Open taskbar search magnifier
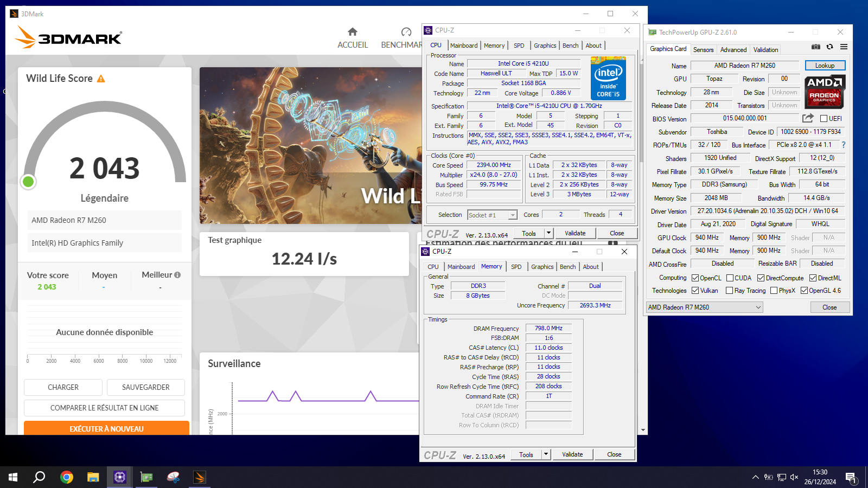This screenshot has width=868, height=488. pyautogui.click(x=39, y=477)
